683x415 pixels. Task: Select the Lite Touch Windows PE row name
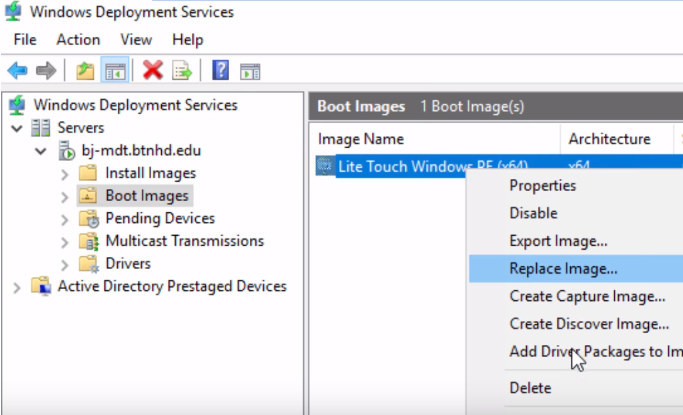[x=433, y=166]
